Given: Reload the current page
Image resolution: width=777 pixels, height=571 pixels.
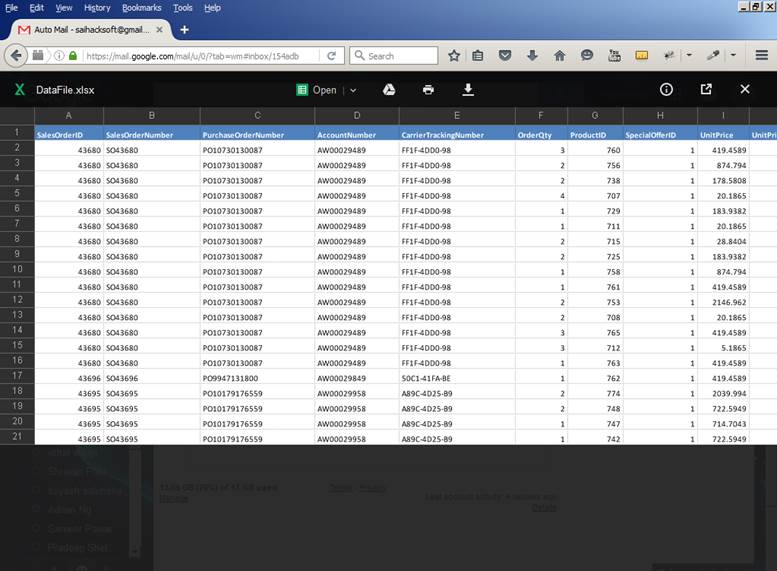Looking at the screenshot, I should click(332, 56).
